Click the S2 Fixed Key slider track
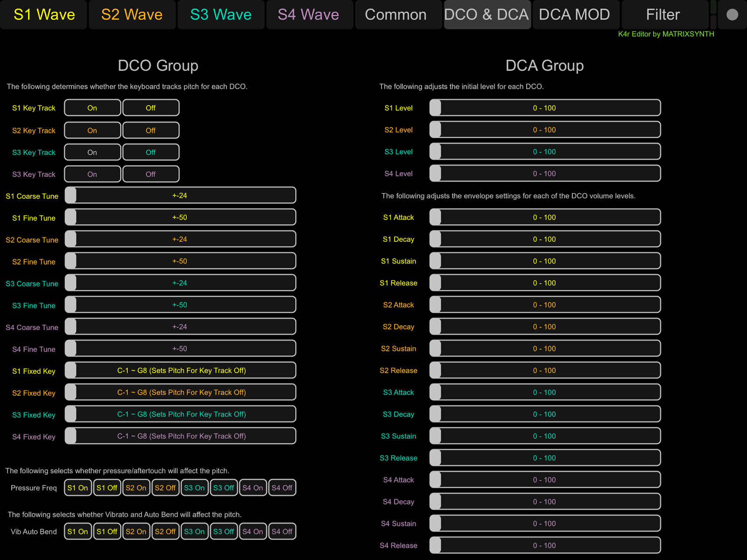 click(181, 392)
